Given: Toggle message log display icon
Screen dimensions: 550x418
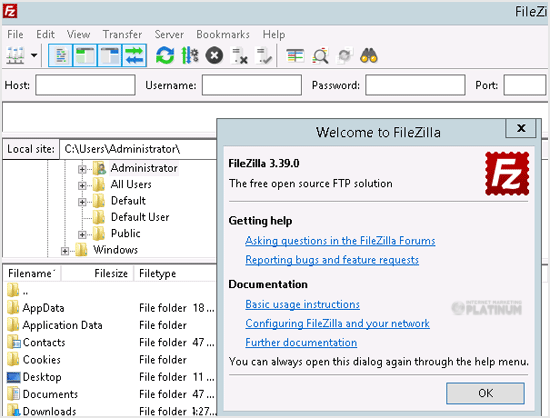Looking at the screenshot, I should [x=61, y=55].
